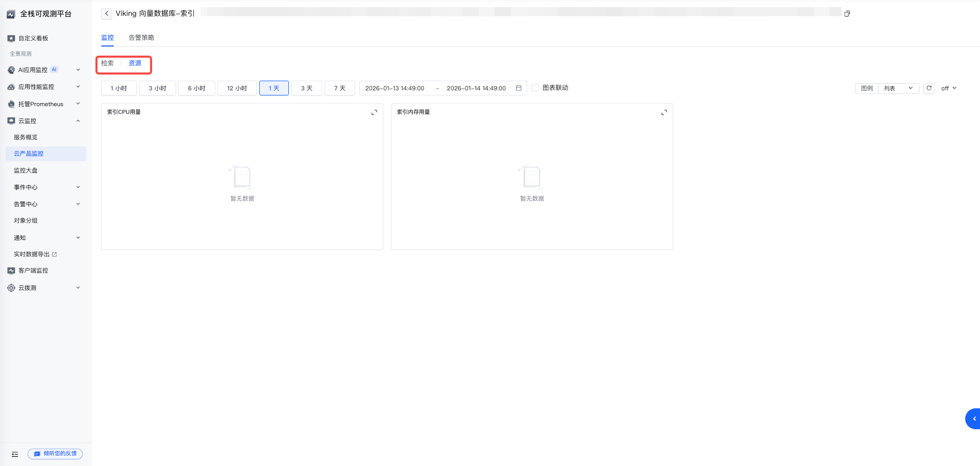Expand the 事件中心 submenu chevron
This screenshot has width=980, height=466.
click(x=78, y=187)
